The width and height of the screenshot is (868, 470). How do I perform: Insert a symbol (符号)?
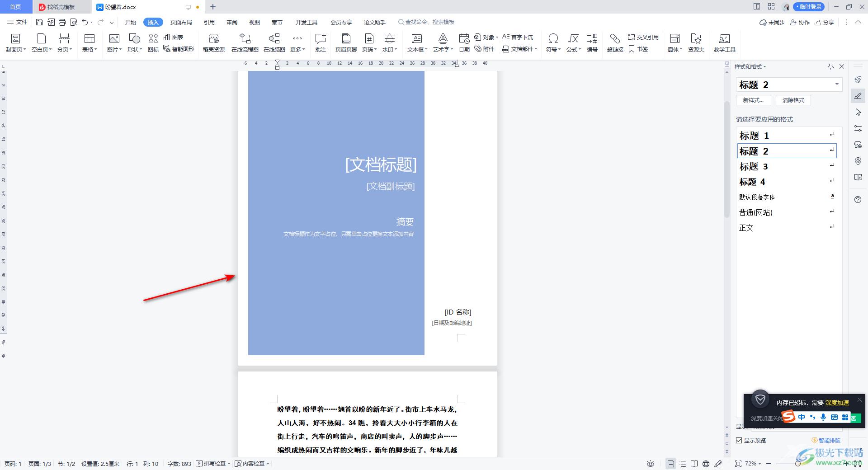[553, 43]
